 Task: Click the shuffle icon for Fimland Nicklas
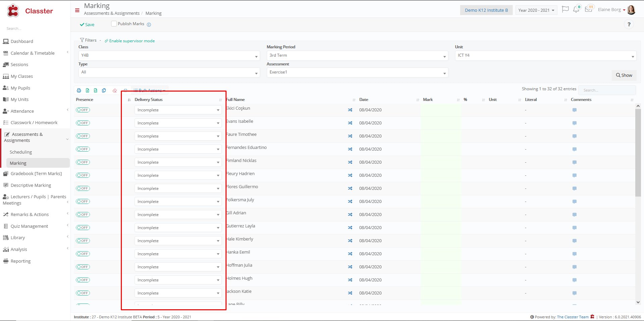coord(350,162)
